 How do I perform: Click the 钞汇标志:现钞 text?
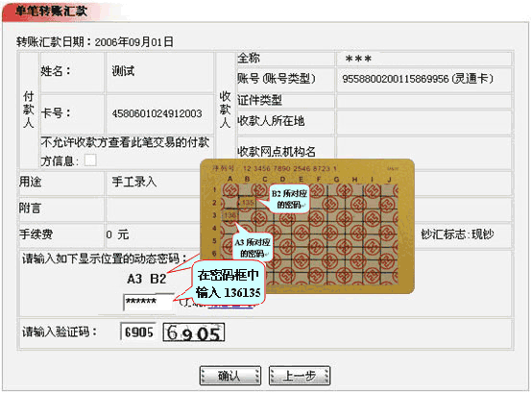457,234
